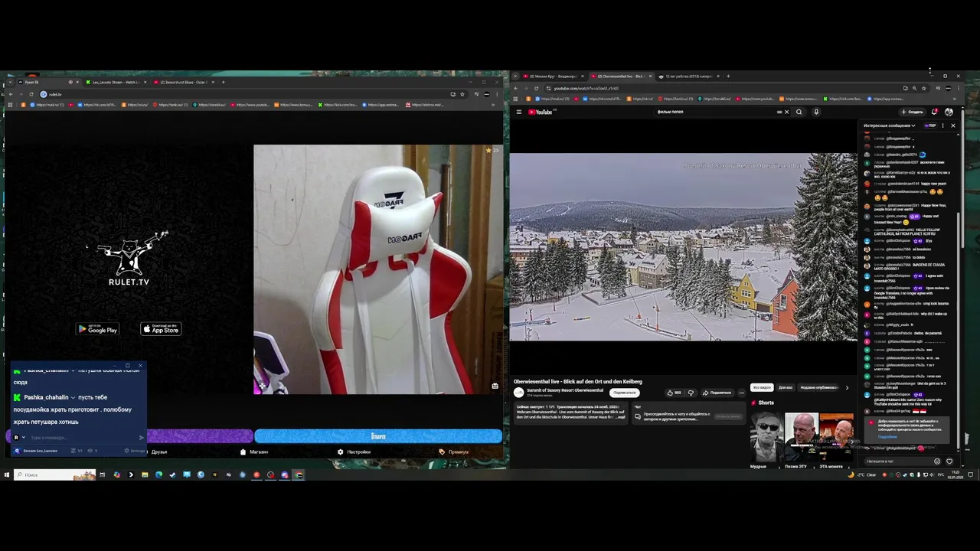Bookmark the YouTube page with star icon
The height and width of the screenshot is (551, 980).
[x=924, y=88]
